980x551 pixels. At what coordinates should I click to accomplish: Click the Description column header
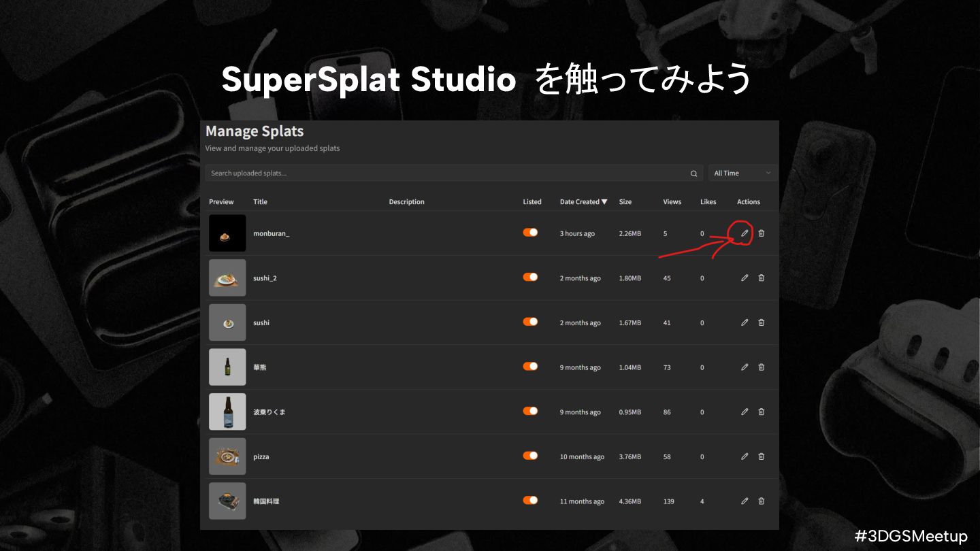pos(407,202)
